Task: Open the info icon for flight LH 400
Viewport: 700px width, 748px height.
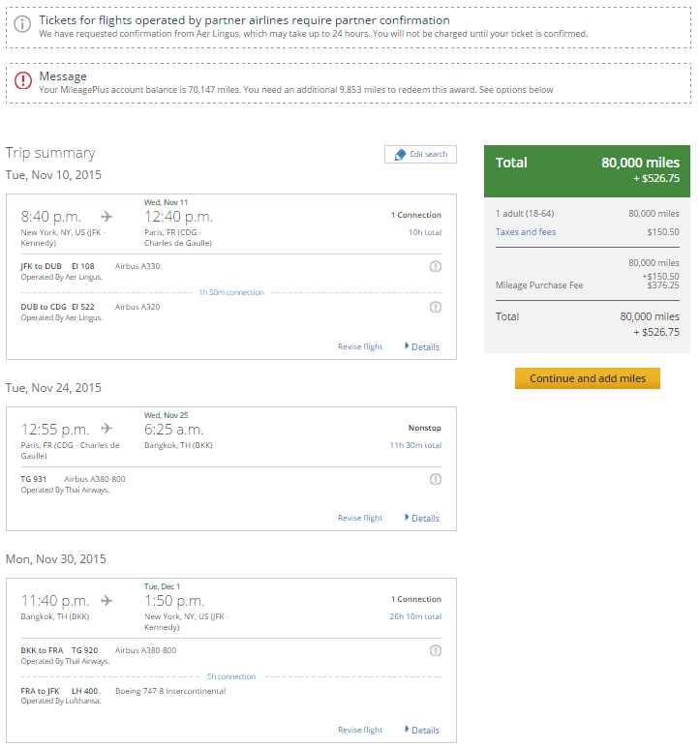Action: point(436,691)
